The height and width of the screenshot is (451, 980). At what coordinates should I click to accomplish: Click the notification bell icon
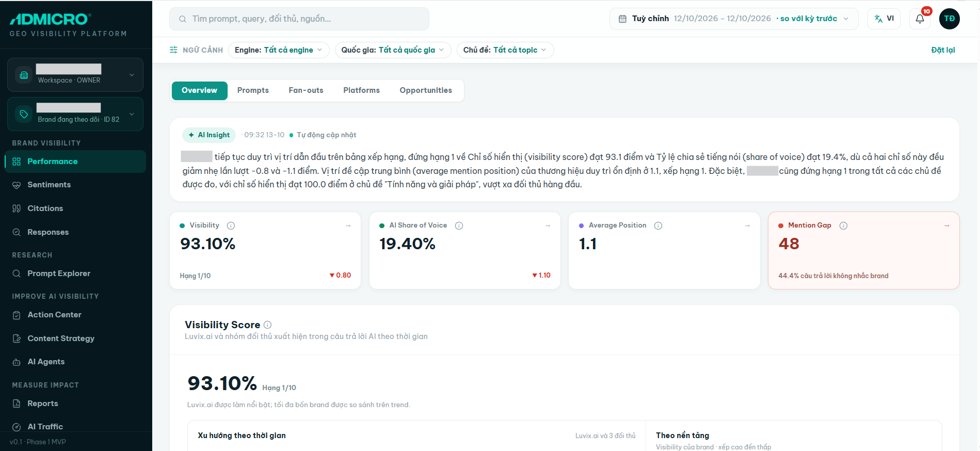[920, 19]
